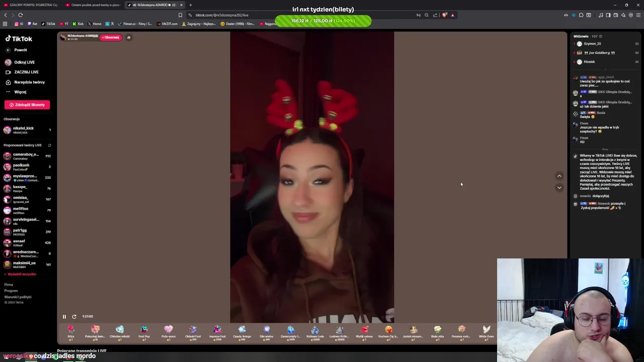
Task: Open FACEIT.com bookmark
Action: tap(167, 24)
